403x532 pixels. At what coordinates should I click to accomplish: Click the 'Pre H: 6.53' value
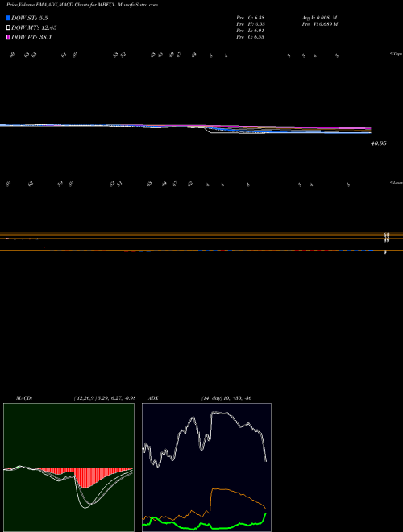tap(251, 23)
